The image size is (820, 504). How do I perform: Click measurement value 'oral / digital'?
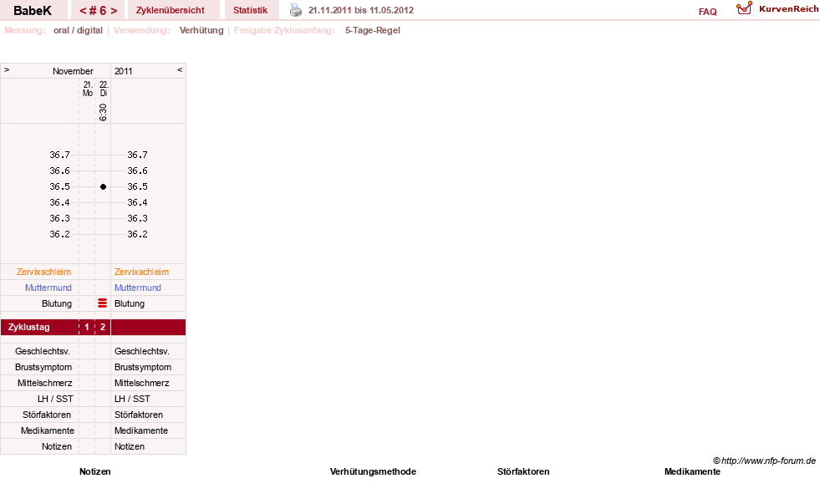click(x=78, y=30)
